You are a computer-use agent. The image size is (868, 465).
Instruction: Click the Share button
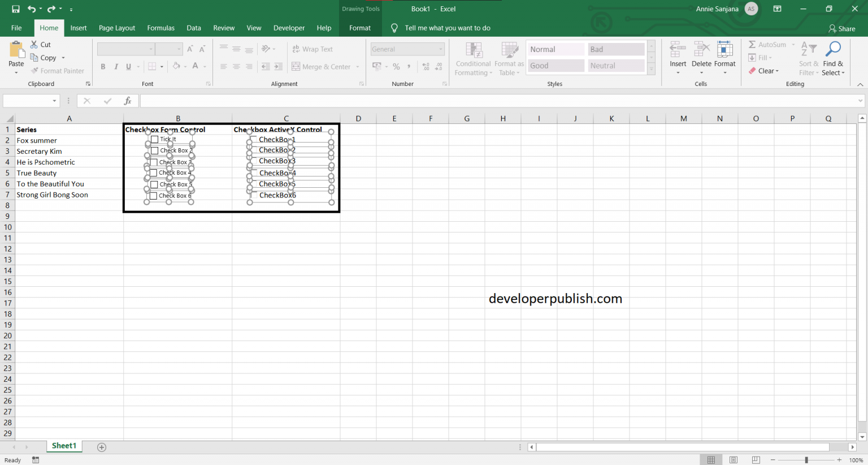click(x=841, y=28)
